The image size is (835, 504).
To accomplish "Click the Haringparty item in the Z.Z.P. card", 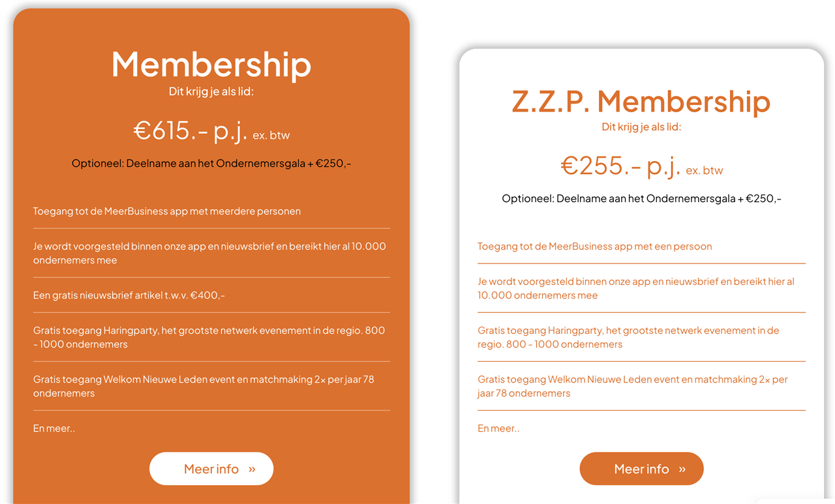I will click(628, 337).
